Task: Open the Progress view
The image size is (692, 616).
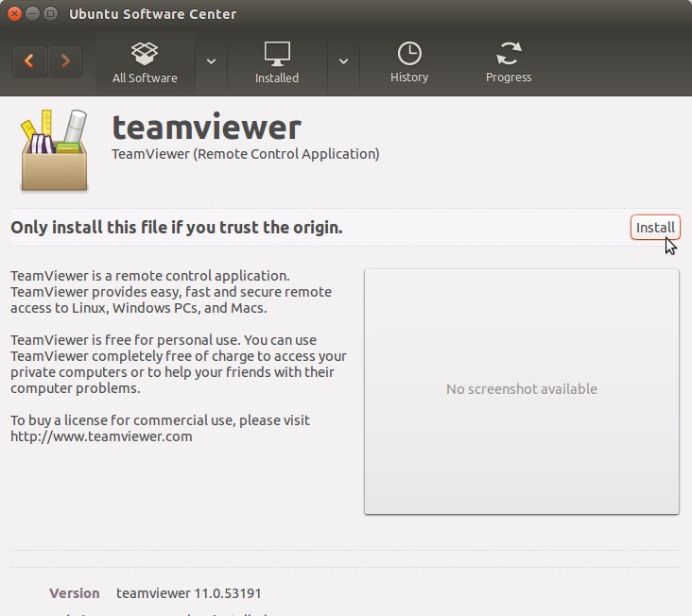Action: (x=509, y=62)
